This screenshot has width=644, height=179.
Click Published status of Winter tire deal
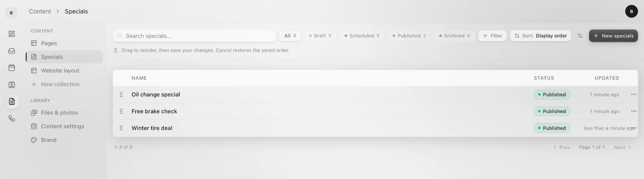552,128
